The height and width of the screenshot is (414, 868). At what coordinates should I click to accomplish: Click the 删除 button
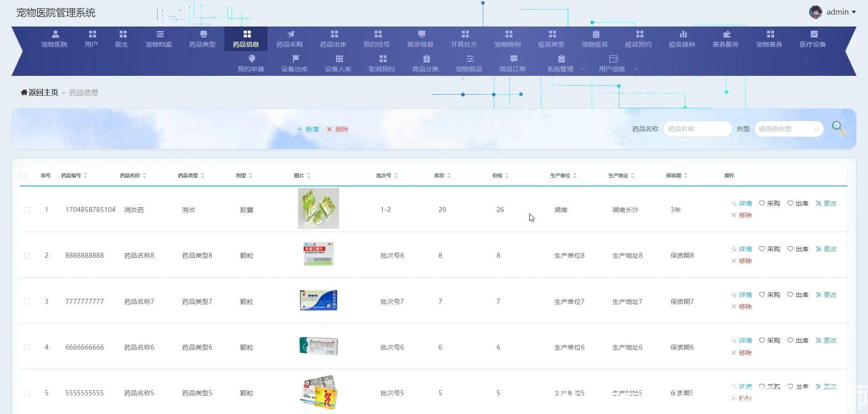[337, 129]
